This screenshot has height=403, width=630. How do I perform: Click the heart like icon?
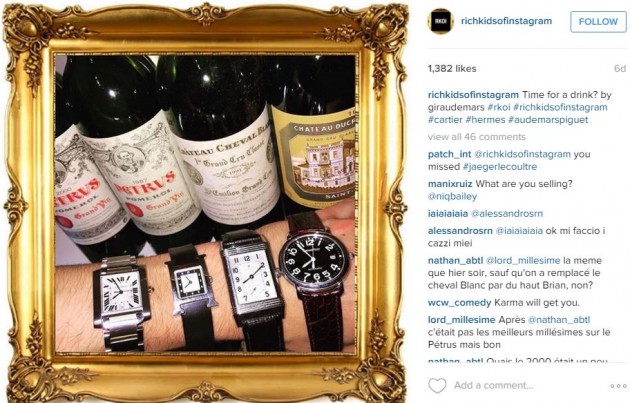[437, 385]
